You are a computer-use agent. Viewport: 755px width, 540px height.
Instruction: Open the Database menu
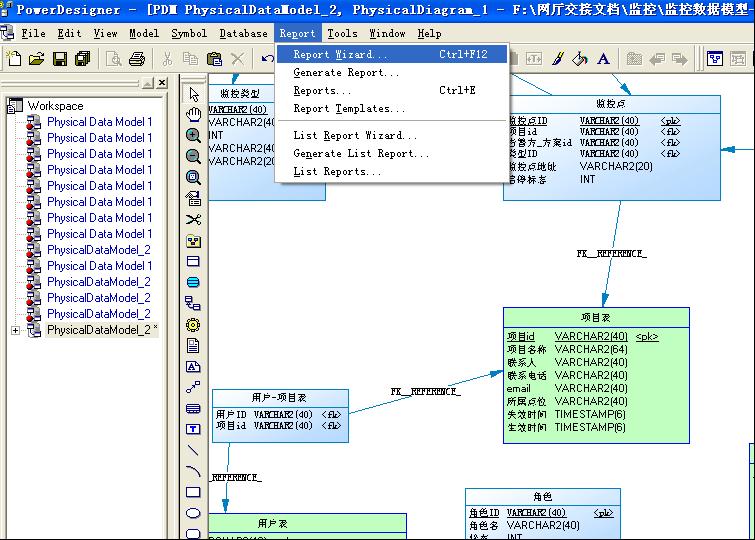pyautogui.click(x=243, y=33)
